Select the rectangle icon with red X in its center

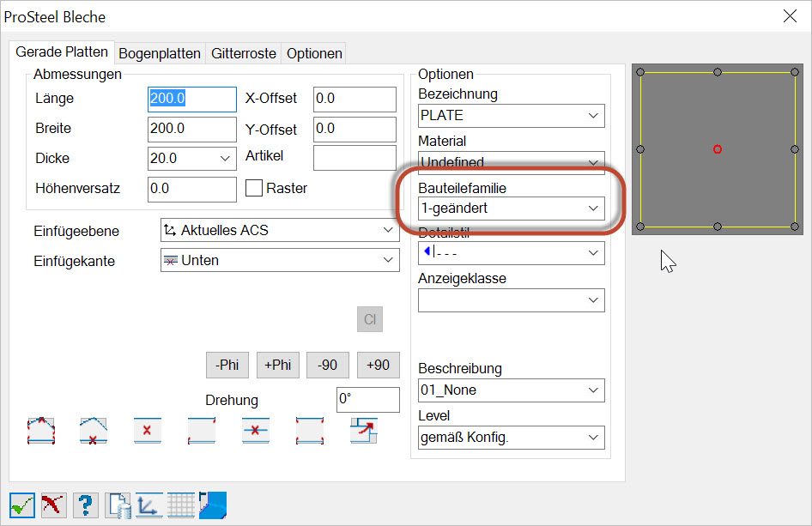[x=147, y=431]
